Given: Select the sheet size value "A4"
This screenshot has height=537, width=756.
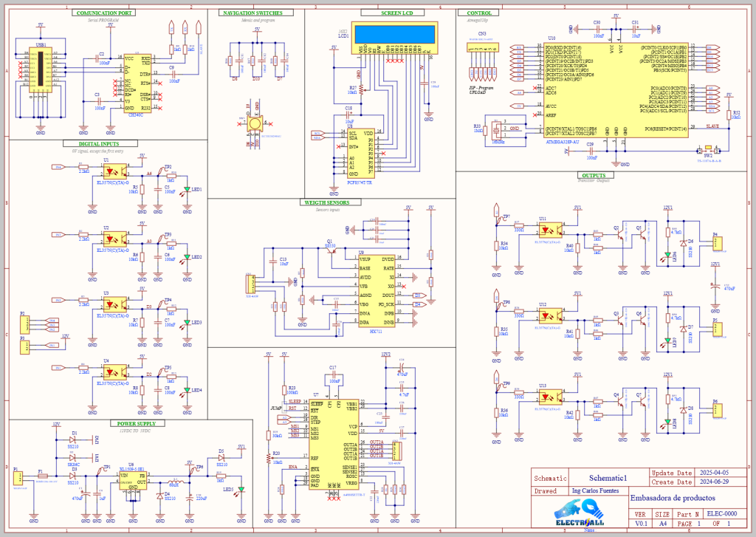Looking at the screenshot, I should [x=663, y=524].
